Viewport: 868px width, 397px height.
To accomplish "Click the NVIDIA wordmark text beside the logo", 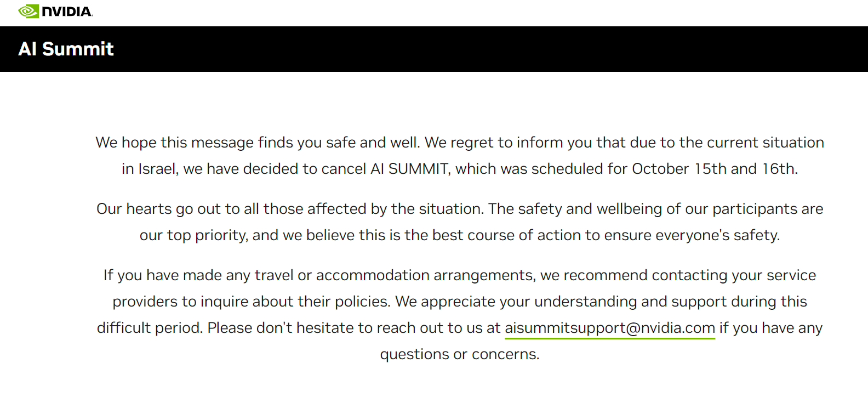I will pyautogui.click(x=67, y=12).
